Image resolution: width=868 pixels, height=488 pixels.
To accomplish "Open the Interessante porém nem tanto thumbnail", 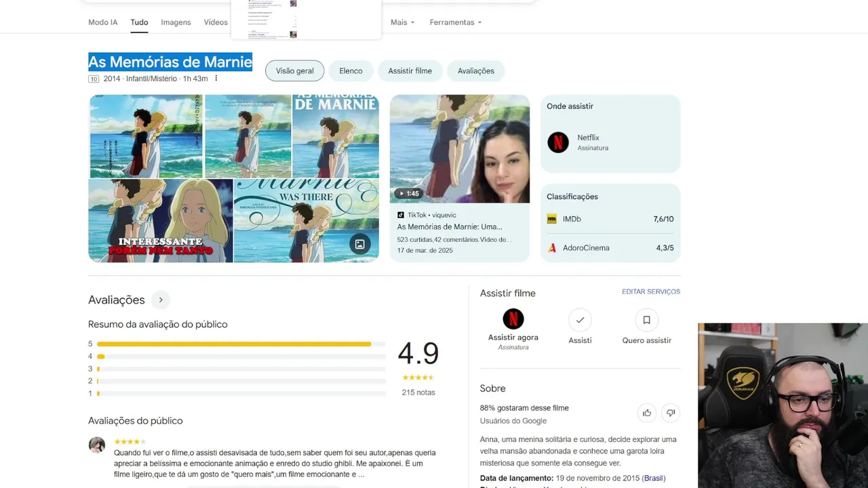I will pos(161,220).
